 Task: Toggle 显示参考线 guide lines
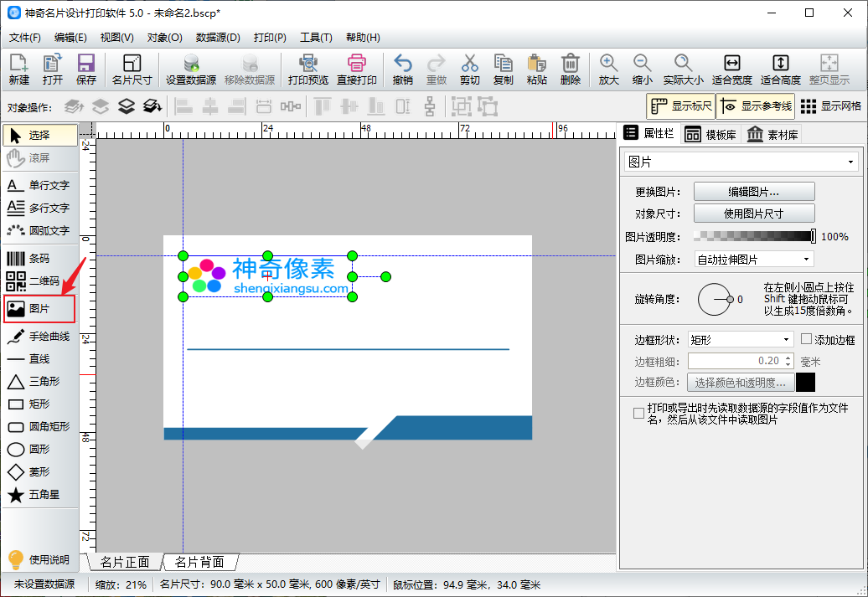point(756,106)
